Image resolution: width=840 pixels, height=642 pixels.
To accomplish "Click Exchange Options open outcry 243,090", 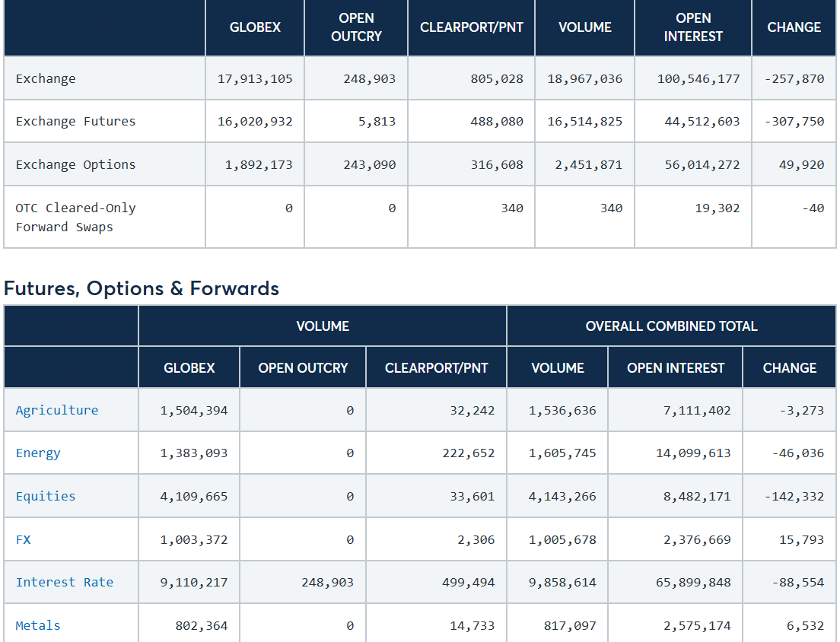I will (x=370, y=165).
